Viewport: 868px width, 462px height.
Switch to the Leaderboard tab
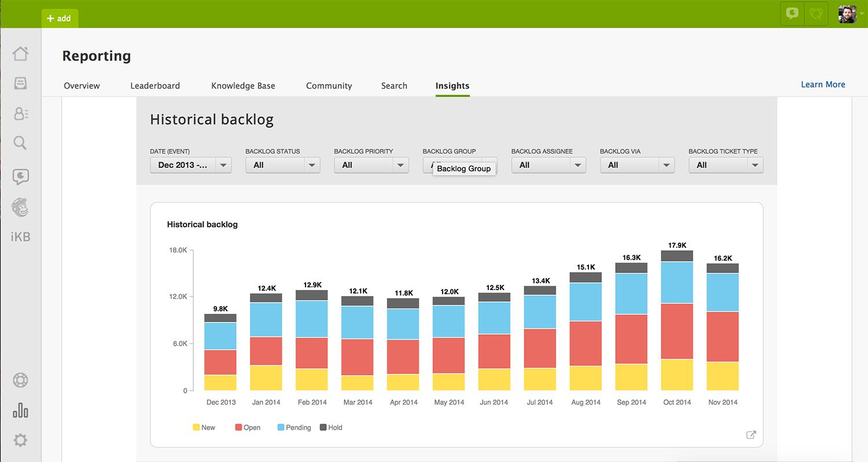(x=155, y=86)
